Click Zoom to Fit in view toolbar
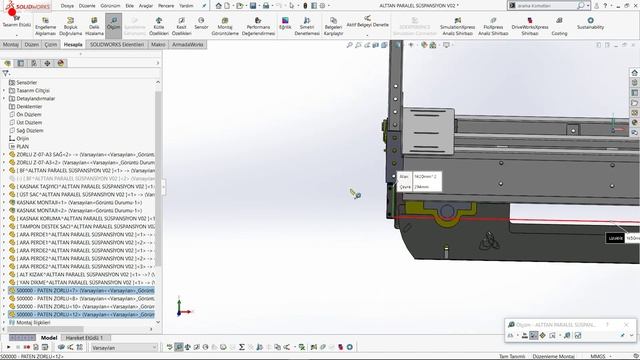This screenshot has width=640, height=360. [x=349, y=45]
